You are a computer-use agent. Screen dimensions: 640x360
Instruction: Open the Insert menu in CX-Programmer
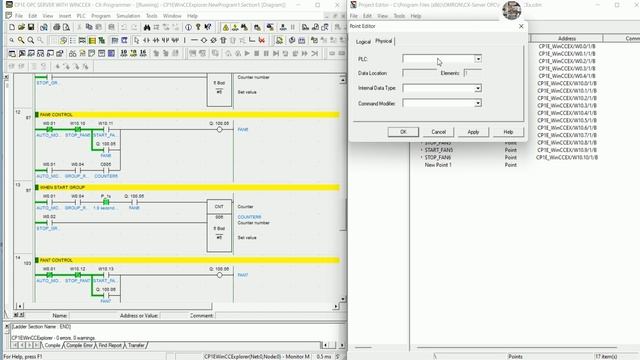click(65, 16)
